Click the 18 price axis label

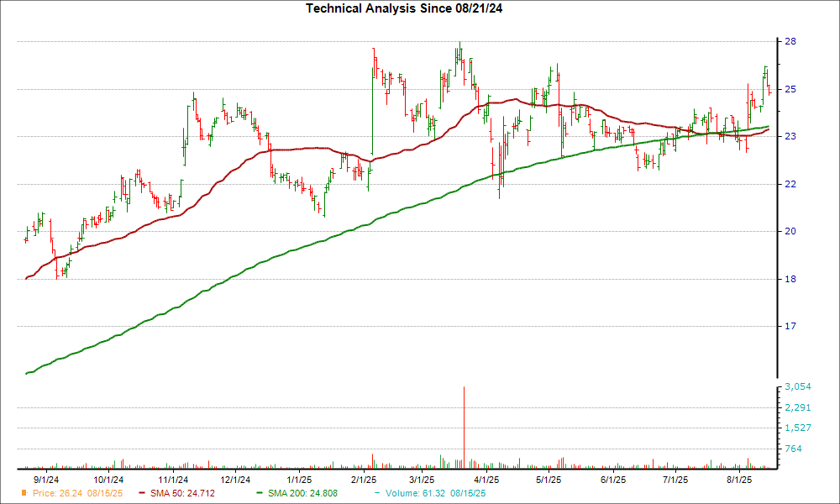click(790, 279)
